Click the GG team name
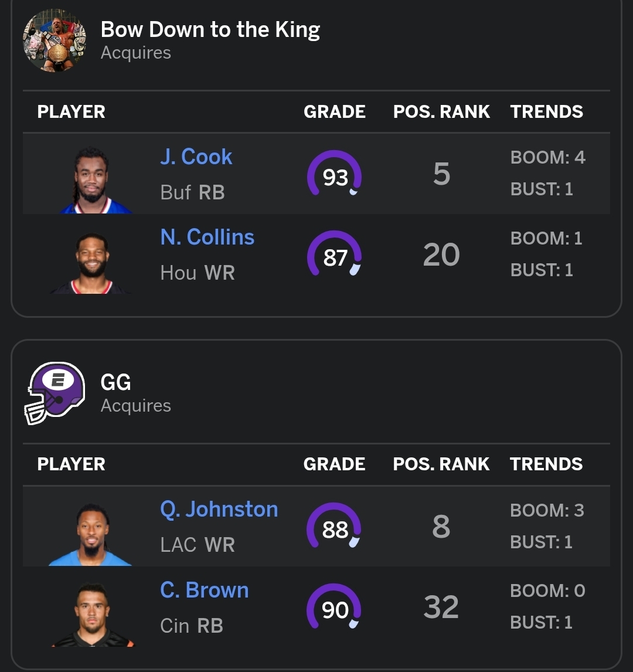The height and width of the screenshot is (672, 633). coord(115,382)
